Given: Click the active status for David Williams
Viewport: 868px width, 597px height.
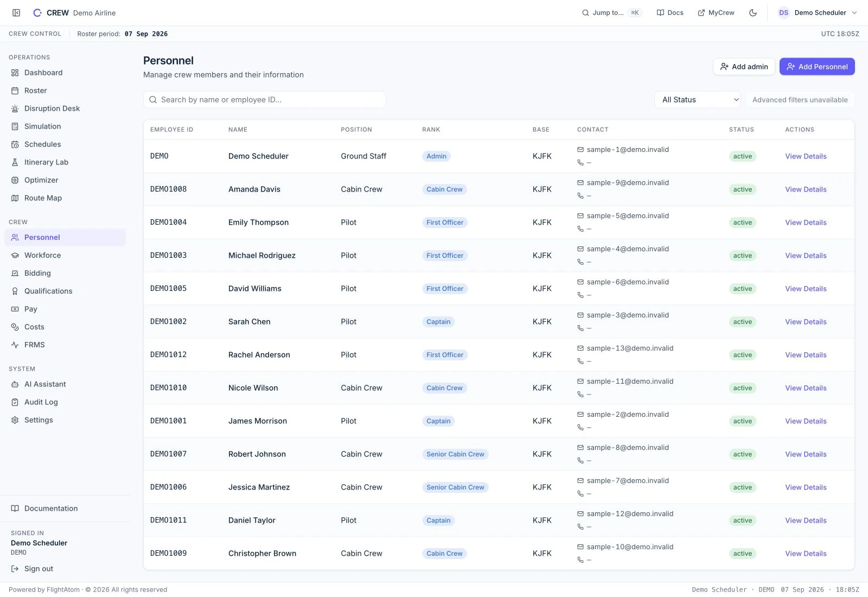Looking at the screenshot, I should (x=743, y=289).
